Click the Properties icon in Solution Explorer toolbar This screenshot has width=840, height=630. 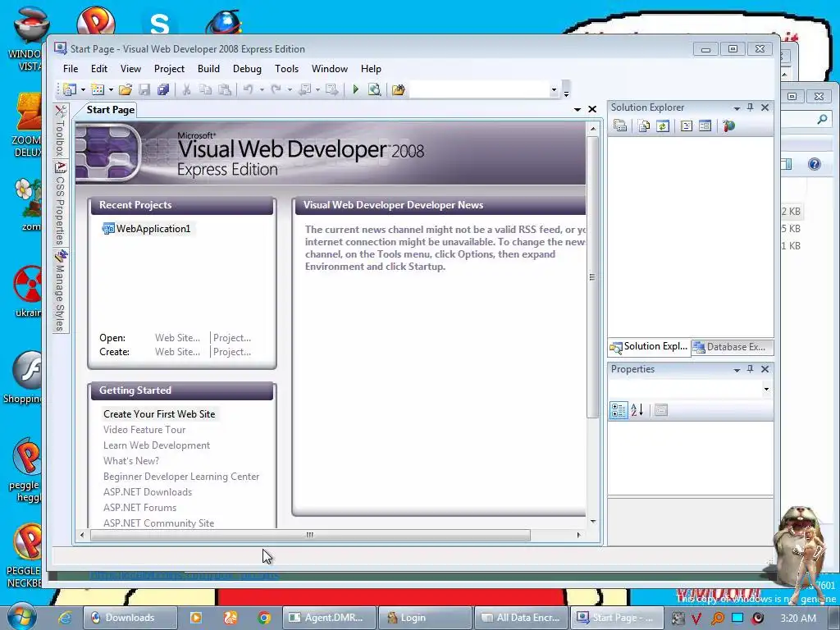(620, 126)
